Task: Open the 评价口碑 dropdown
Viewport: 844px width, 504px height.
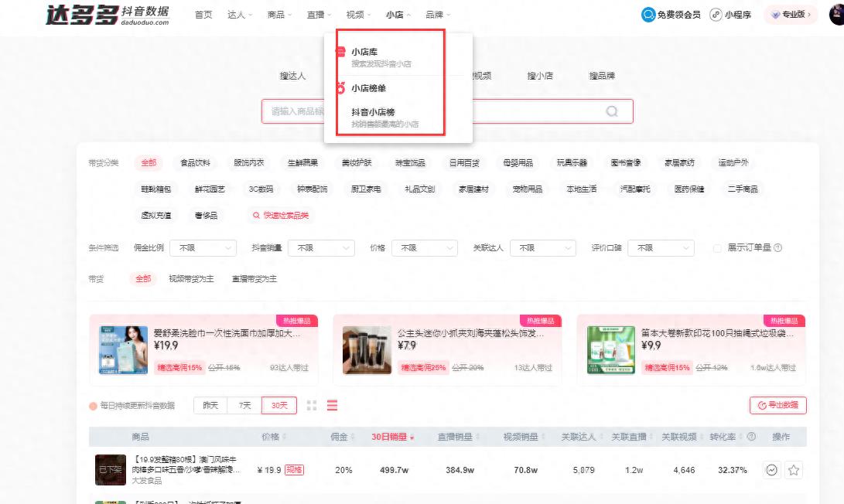Action: coord(661,248)
